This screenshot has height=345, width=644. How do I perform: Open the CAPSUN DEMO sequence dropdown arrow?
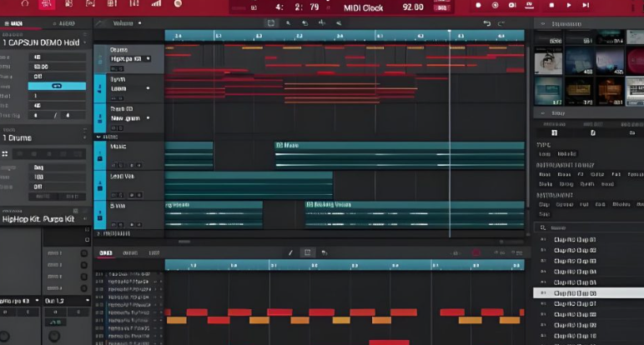pos(85,42)
